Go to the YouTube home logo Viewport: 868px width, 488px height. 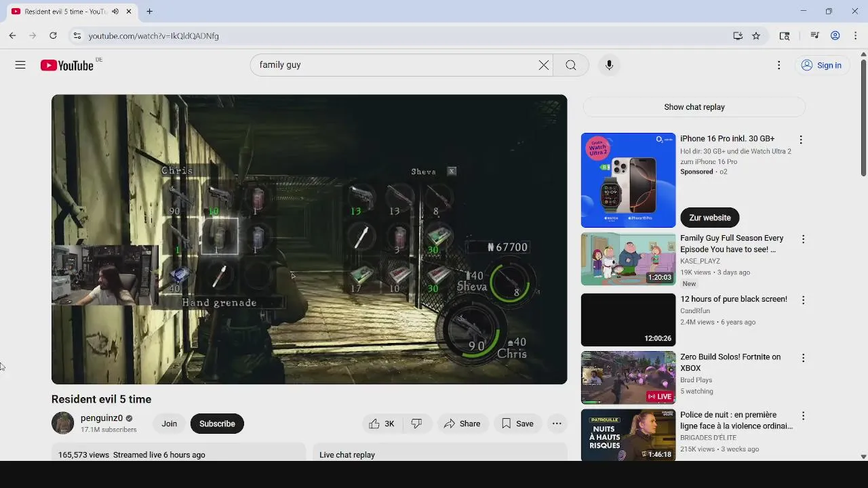coord(66,65)
